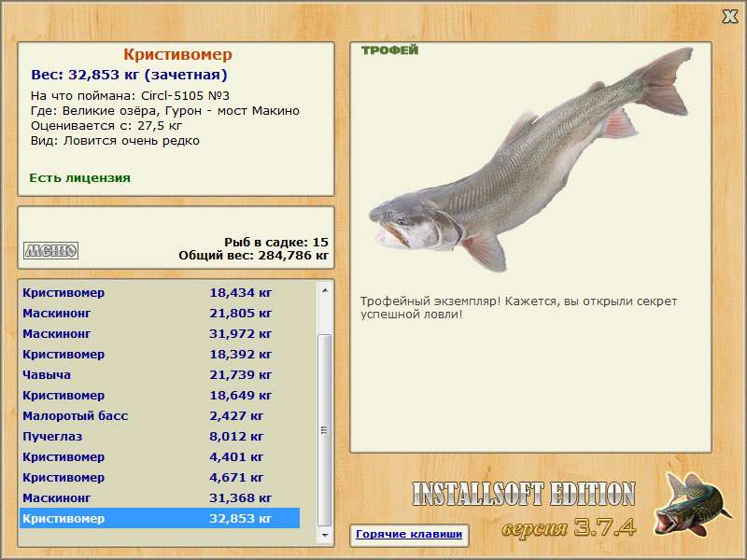Click the trophy fish image
Viewport: 747px width, 560px height.
[530, 160]
